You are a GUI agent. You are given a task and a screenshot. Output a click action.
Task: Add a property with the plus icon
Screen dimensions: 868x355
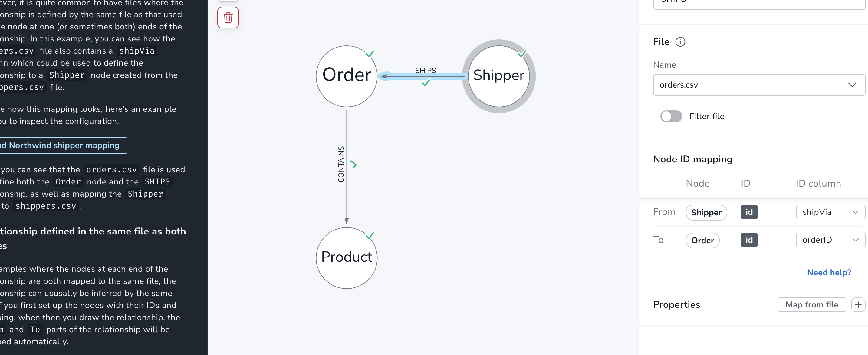(x=858, y=305)
